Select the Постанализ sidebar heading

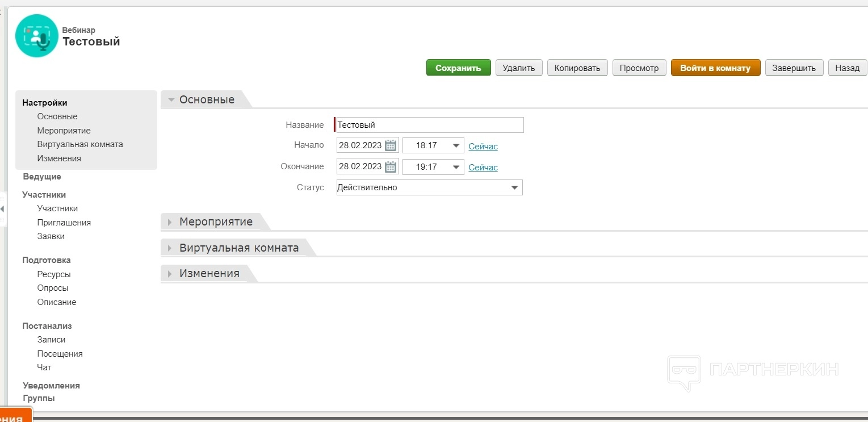(x=47, y=326)
